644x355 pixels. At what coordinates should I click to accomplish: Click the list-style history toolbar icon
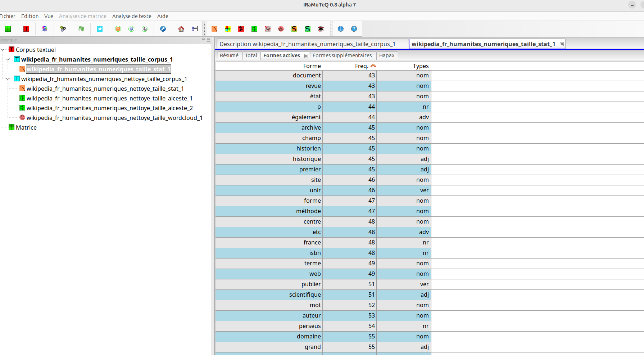click(x=195, y=29)
